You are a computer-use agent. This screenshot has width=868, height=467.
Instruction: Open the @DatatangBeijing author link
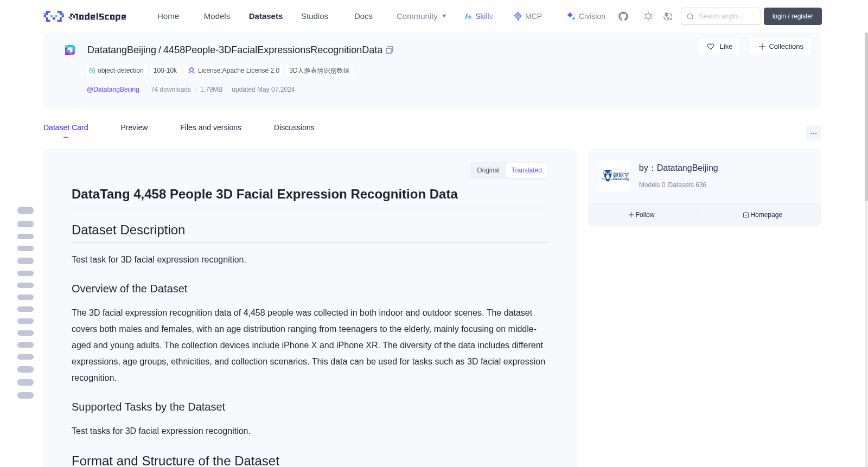pyautogui.click(x=113, y=89)
